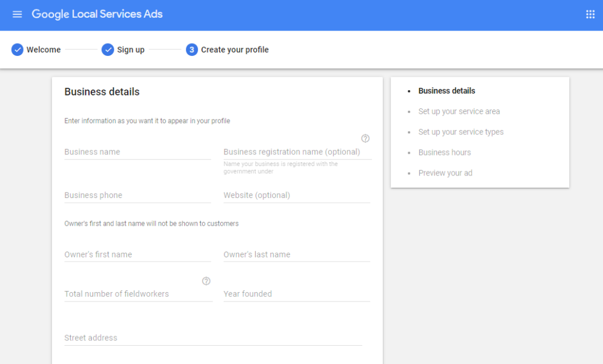Open the hamburger main menu
Screen dimensions: 603x364
(x=17, y=14)
